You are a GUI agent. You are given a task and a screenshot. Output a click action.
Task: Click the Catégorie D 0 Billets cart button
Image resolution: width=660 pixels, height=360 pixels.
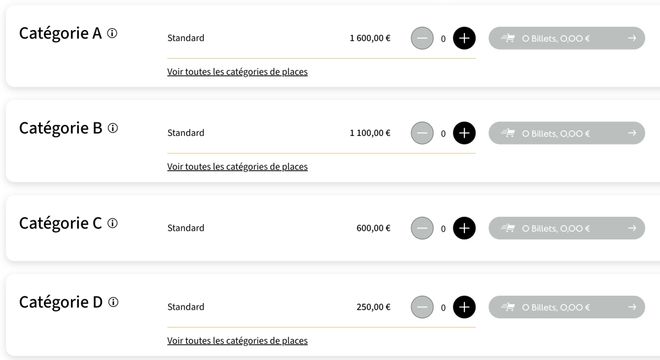click(x=567, y=307)
